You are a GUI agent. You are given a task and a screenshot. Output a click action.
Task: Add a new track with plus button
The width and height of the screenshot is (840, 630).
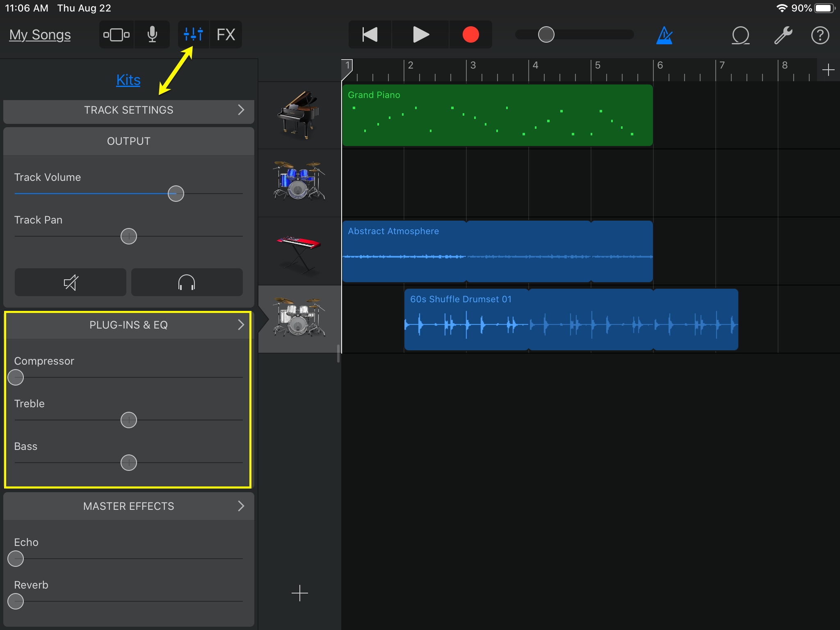click(x=300, y=593)
